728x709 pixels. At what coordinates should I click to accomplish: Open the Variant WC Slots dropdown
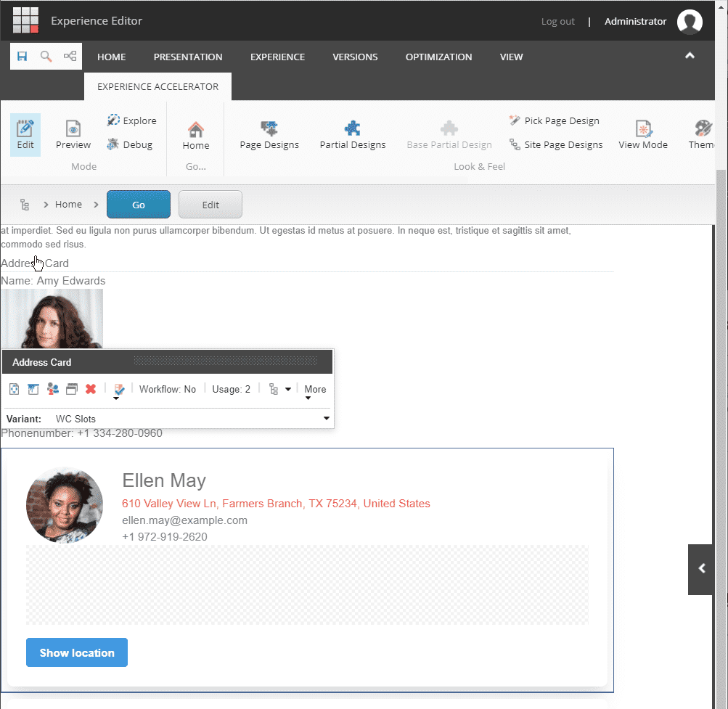(326, 419)
